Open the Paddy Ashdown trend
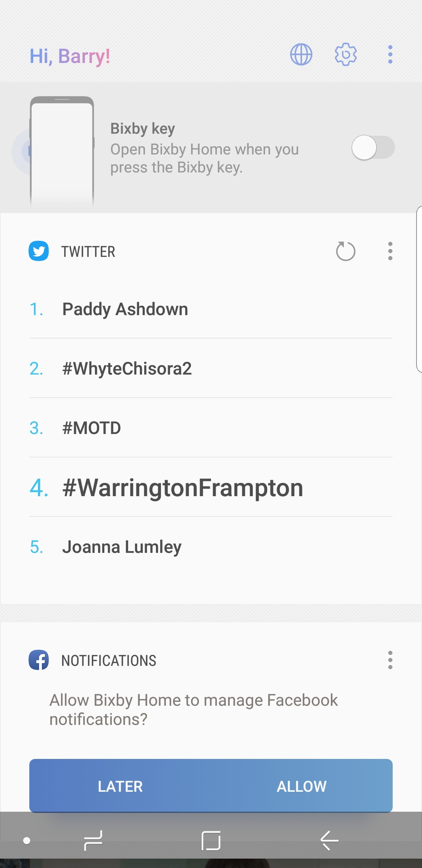This screenshot has width=422, height=868. [x=125, y=309]
